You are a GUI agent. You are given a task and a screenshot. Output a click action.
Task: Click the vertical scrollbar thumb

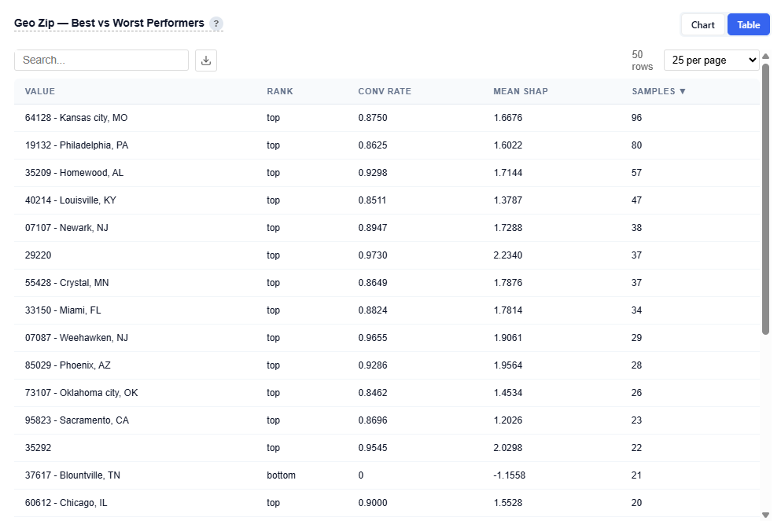pos(765,196)
